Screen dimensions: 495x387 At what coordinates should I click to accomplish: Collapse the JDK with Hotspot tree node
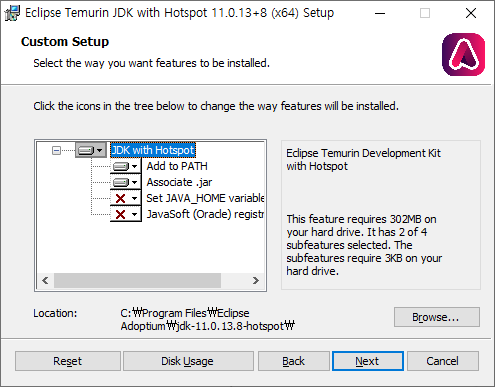point(57,151)
